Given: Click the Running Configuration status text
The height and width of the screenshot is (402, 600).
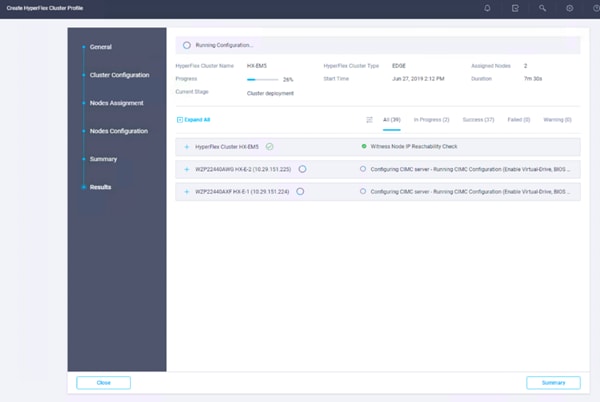Looking at the screenshot, I should [x=224, y=45].
